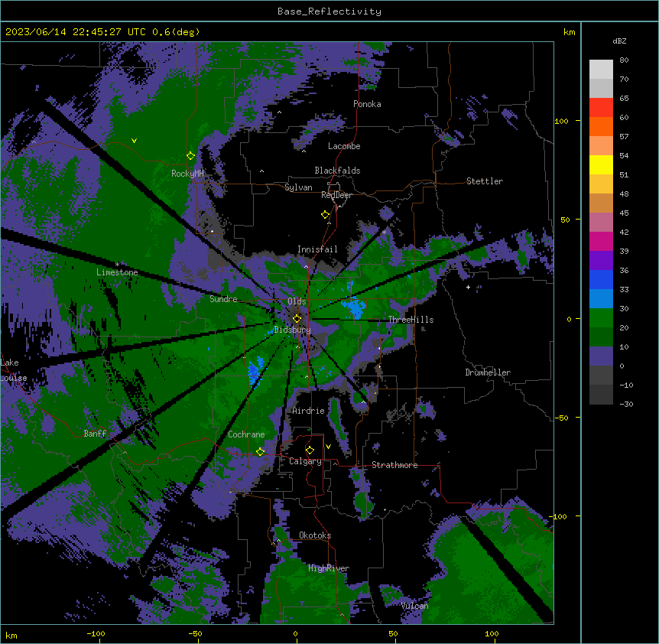Click the magenta 39–42 dBZ legend color
The image size is (659, 644).
(601, 242)
